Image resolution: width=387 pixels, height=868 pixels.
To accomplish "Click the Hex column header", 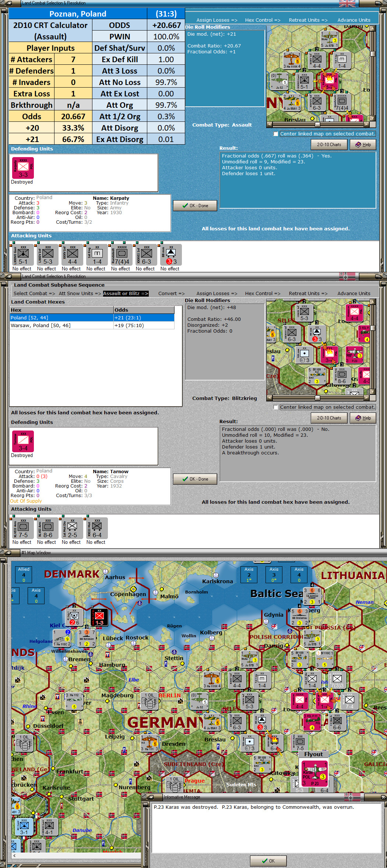I will tap(61, 310).
